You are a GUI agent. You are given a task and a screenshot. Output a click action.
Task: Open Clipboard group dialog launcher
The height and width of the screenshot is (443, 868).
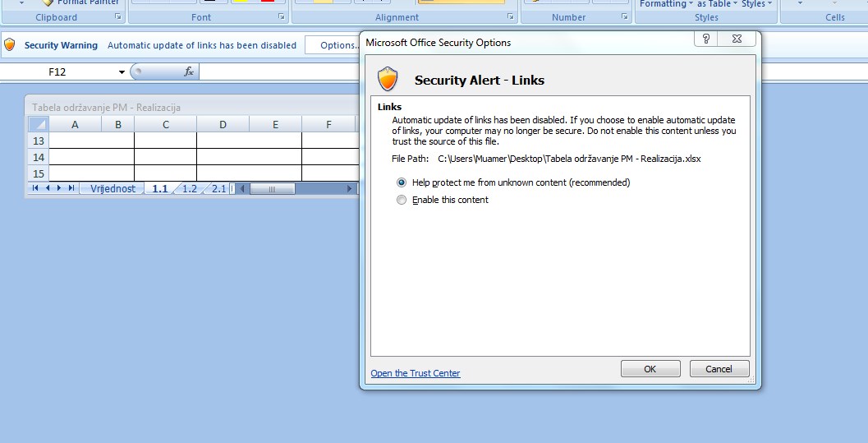pos(118,17)
